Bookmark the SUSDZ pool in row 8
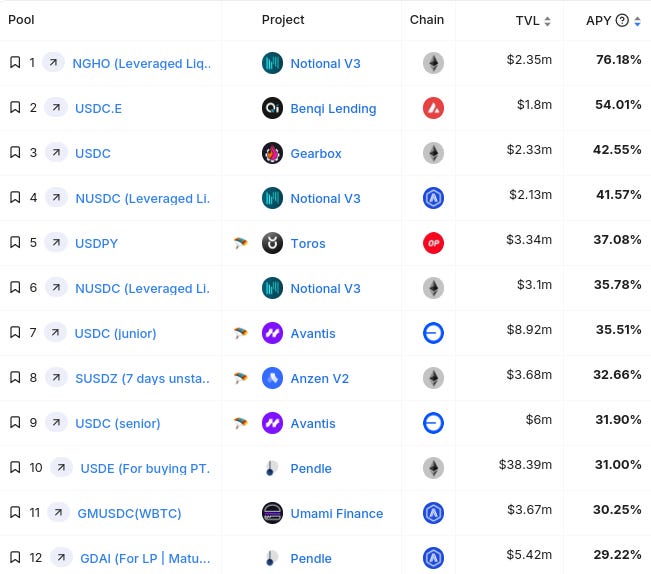Viewport: 651px width, 574px height. [15, 377]
